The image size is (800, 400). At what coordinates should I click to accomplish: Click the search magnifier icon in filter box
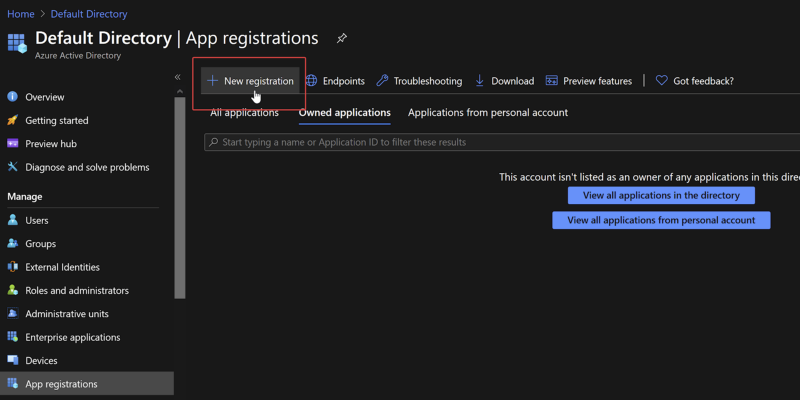point(214,142)
